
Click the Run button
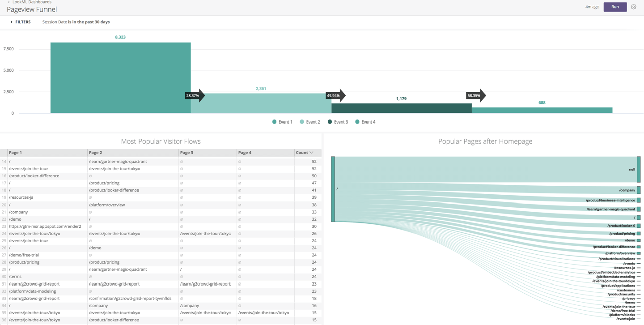click(615, 7)
